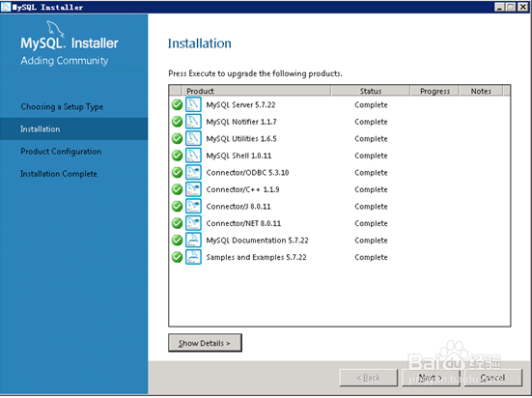
Task: Select the MySQL Server 5.7.22 product icon
Action: tap(193, 104)
